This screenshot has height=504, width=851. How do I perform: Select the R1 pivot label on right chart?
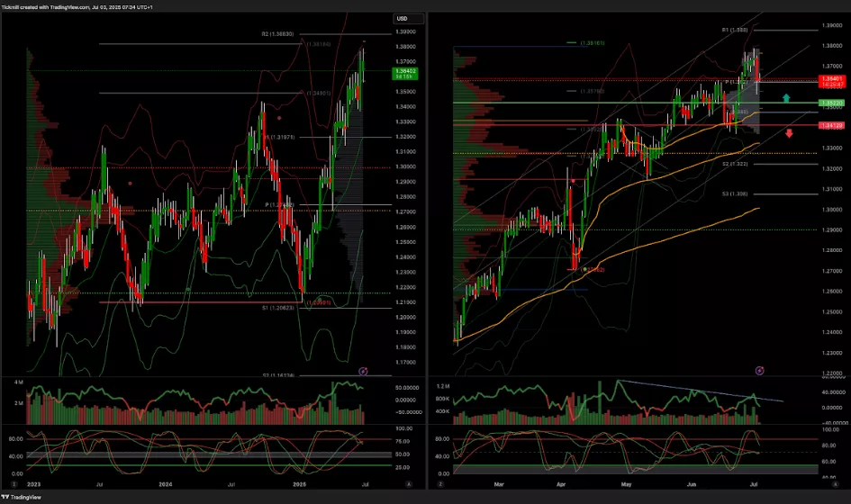(x=735, y=30)
